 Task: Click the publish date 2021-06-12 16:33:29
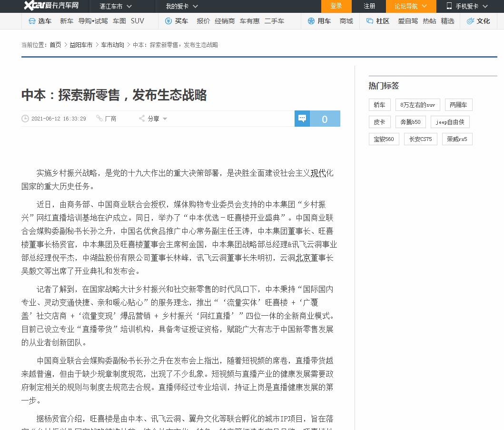59,119
